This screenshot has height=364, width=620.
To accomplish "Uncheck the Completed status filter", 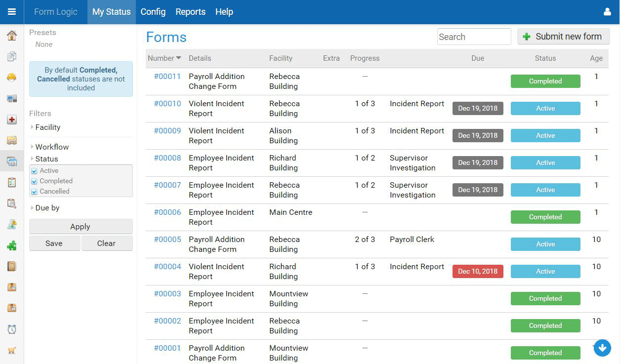I will 34,181.
